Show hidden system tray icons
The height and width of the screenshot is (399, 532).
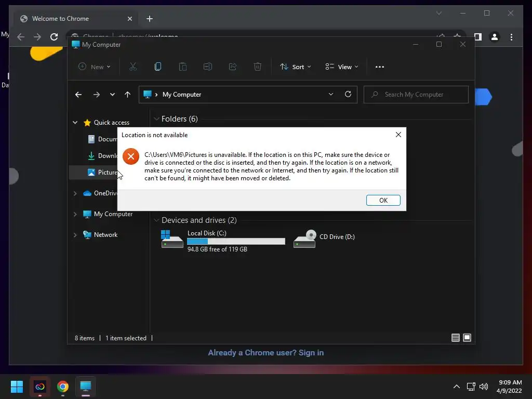[x=457, y=387]
